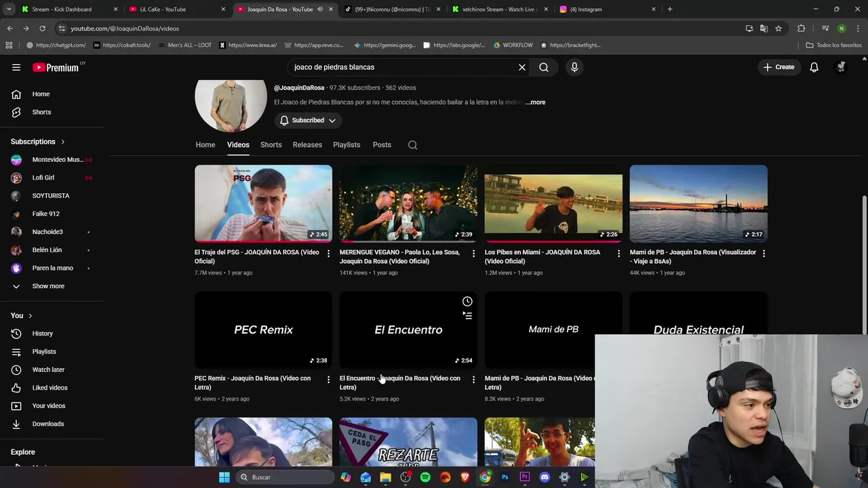Open Spotify from the taskbar
Viewport: 868px width, 488px height.
tap(425, 477)
